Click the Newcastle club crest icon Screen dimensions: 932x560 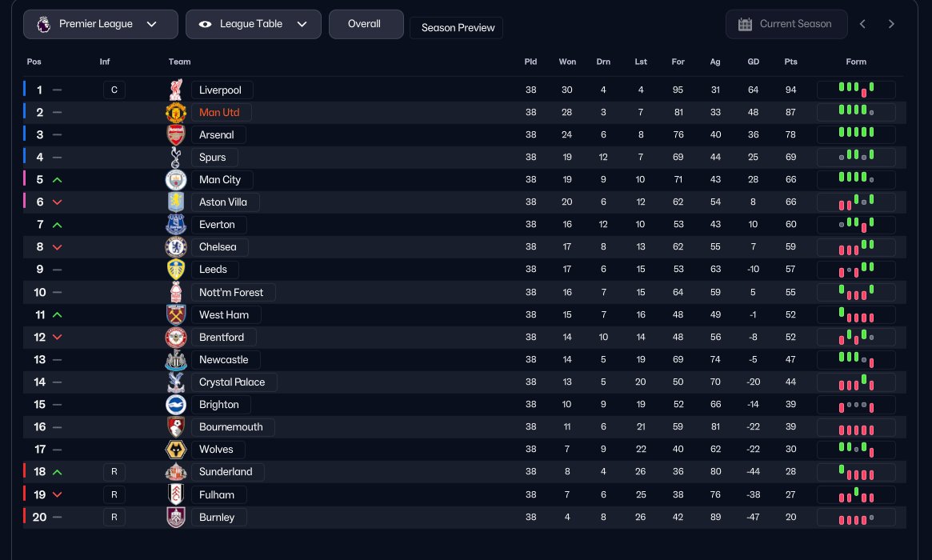pyautogui.click(x=175, y=359)
